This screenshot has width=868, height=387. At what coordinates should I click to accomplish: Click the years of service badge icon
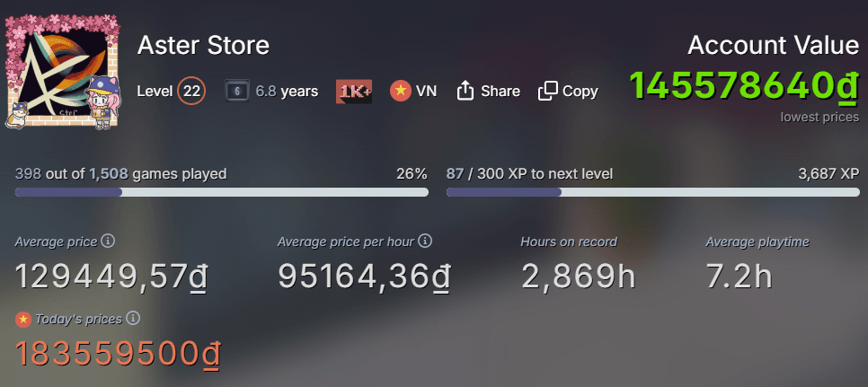pyautogui.click(x=236, y=91)
